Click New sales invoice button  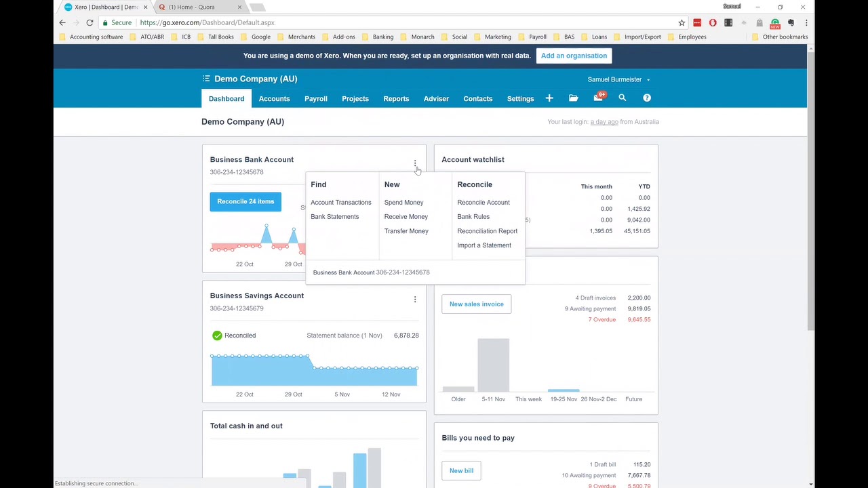click(x=477, y=304)
